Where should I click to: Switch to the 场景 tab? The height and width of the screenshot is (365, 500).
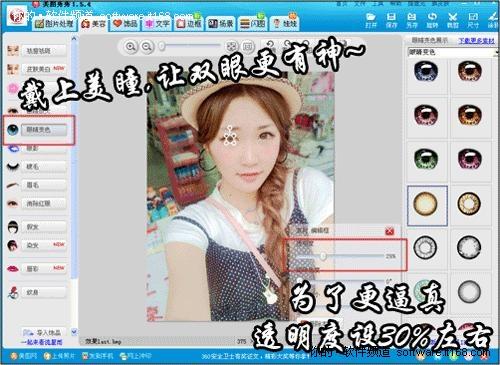tap(220, 24)
